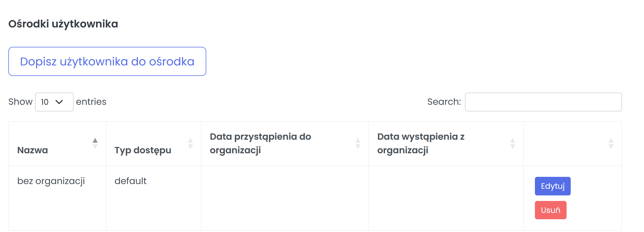
Task: Select the bez organizacji table cell
Action: click(51, 181)
